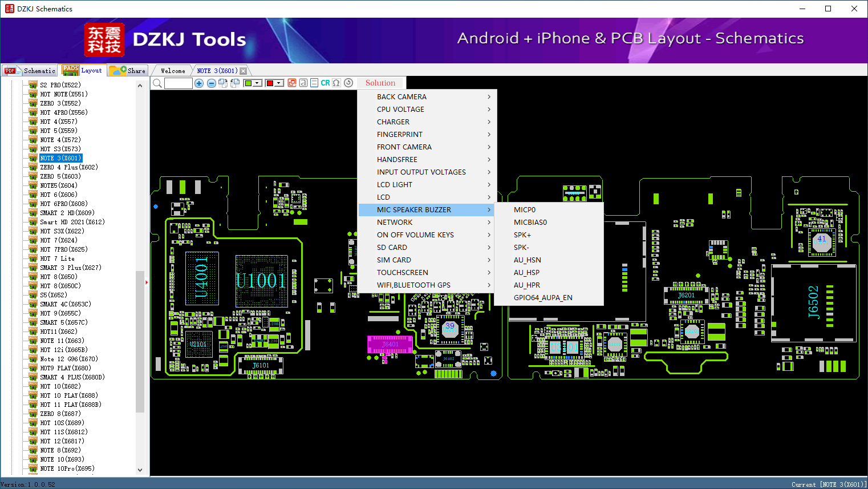Select NOTE 3(X601) in the model tree
Screen dimensions: 868x489
pyautogui.click(x=61, y=158)
